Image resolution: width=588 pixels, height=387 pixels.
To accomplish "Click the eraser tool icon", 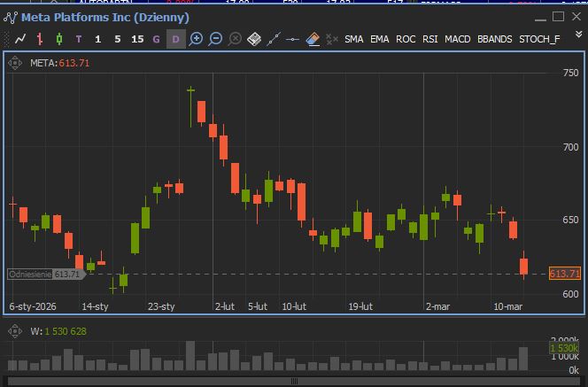I will [x=313, y=39].
